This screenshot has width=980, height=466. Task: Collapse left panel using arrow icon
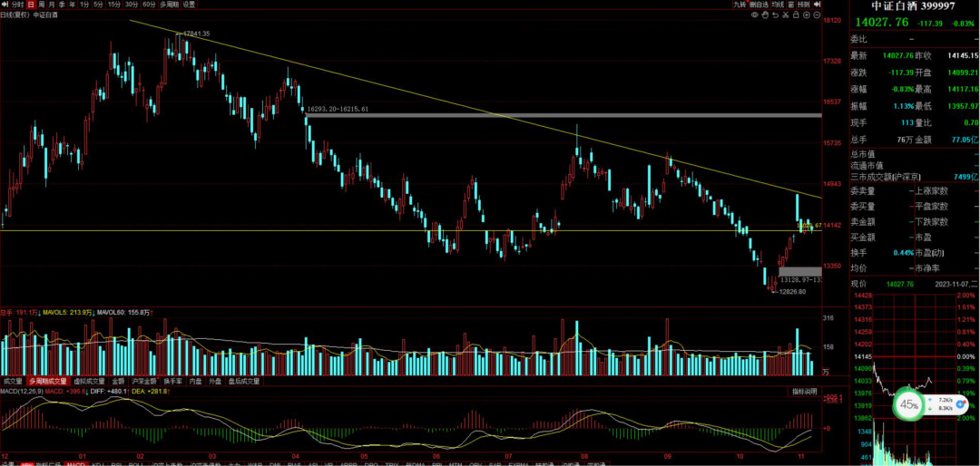point(5,5)
